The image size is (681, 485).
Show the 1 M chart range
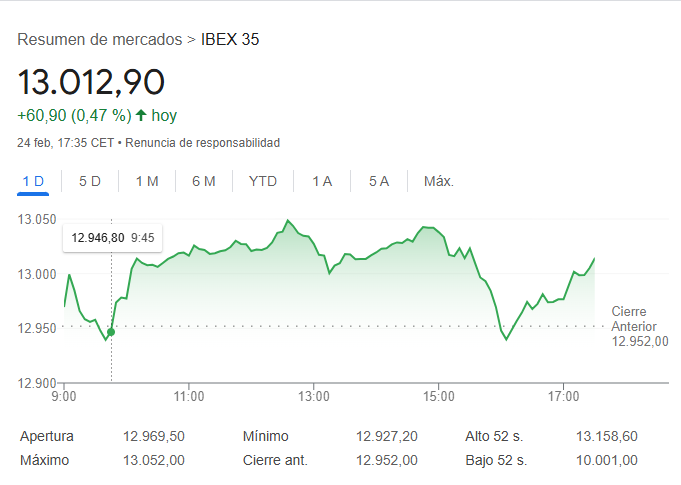click(x=147, y=181)
